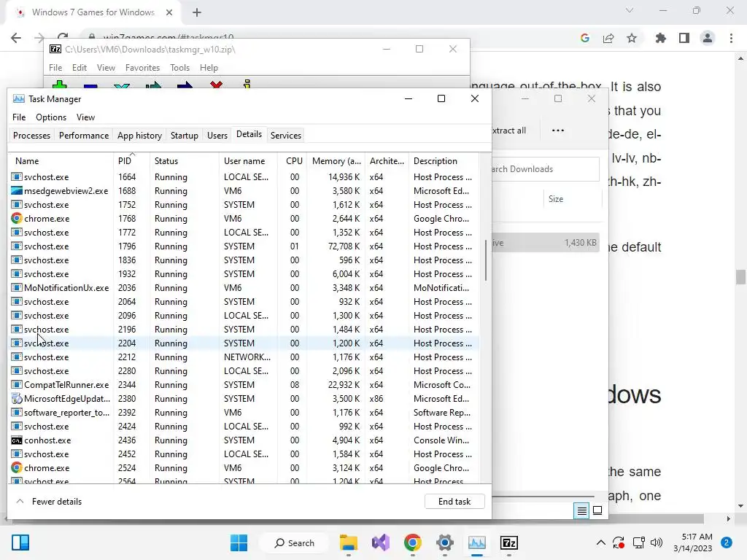Image resolution: width=747 pixels, height=560 pixels.
Task: Collapse with Fewer details chevron
Action: click(20, 502)
